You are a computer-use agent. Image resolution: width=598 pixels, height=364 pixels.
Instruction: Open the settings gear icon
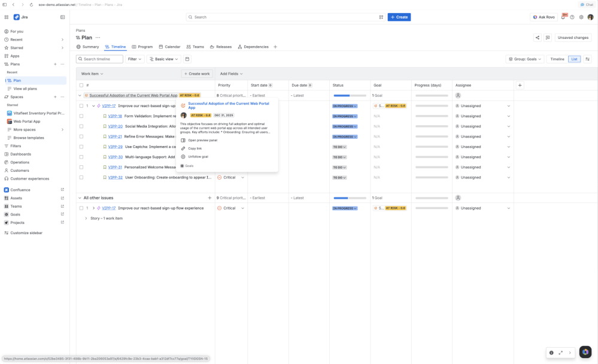click(581, 17)
